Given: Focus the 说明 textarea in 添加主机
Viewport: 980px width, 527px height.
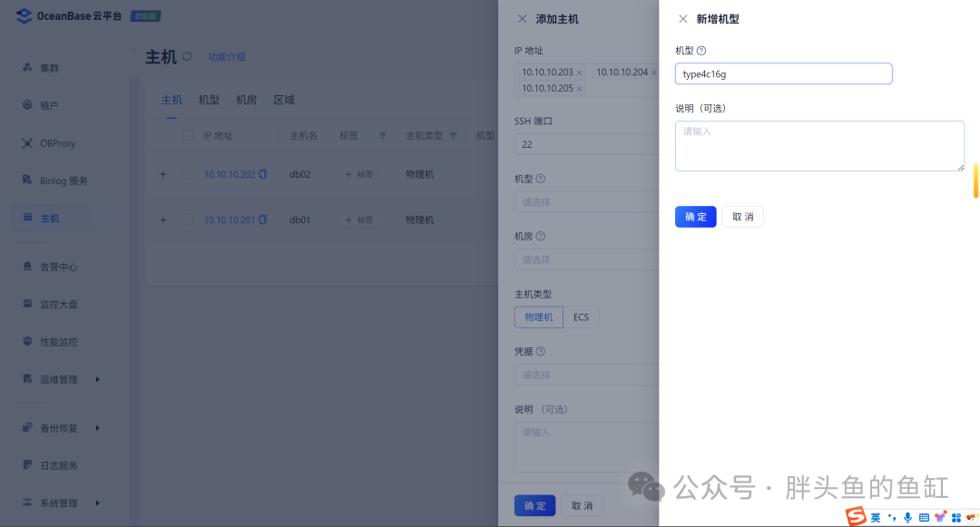Looking at the screenshot, I should [x=586, y=447].
